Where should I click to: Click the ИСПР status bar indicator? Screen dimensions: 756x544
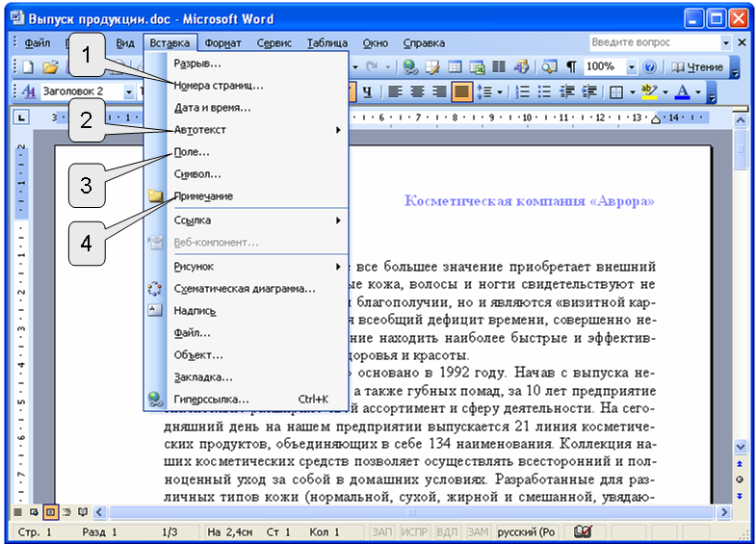(x=414, y=531)
